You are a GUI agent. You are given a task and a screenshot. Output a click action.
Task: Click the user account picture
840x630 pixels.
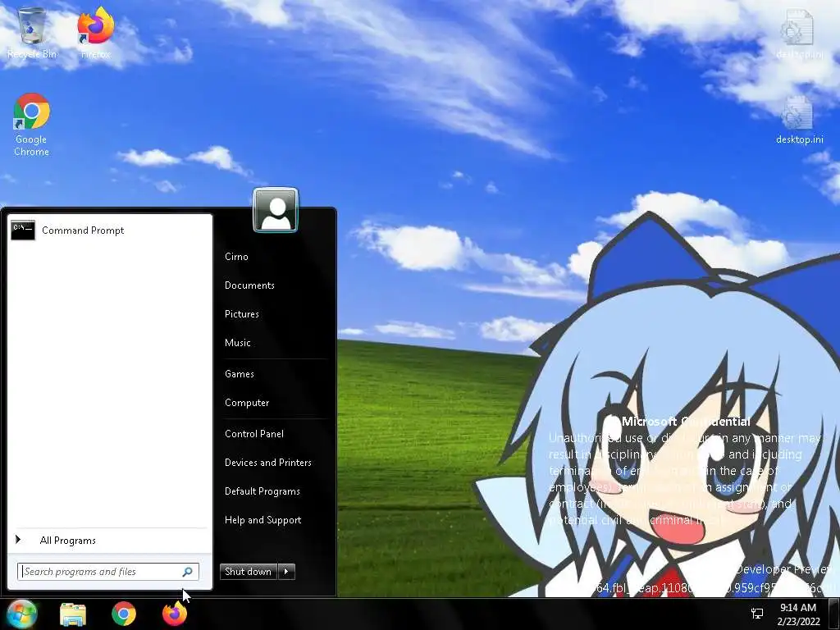[276, 210]
